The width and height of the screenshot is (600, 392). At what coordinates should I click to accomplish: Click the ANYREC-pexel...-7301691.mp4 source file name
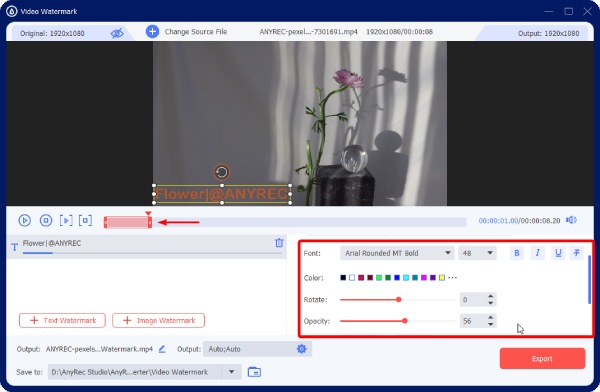(x=308, y=32)
